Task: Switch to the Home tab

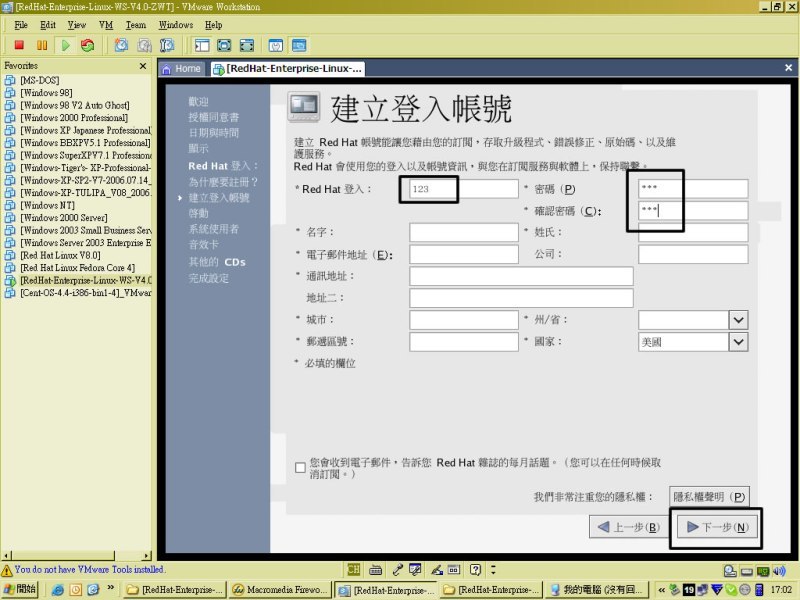Action: [x=182, y=69]
